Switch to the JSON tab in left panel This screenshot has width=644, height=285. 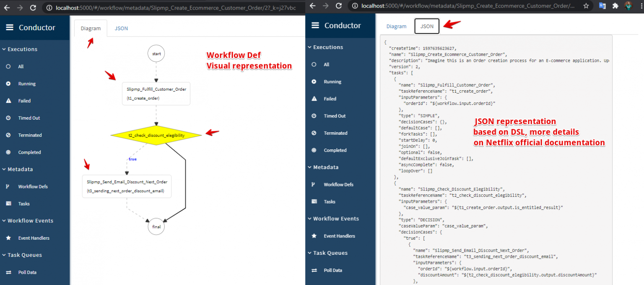pos(121,29)
